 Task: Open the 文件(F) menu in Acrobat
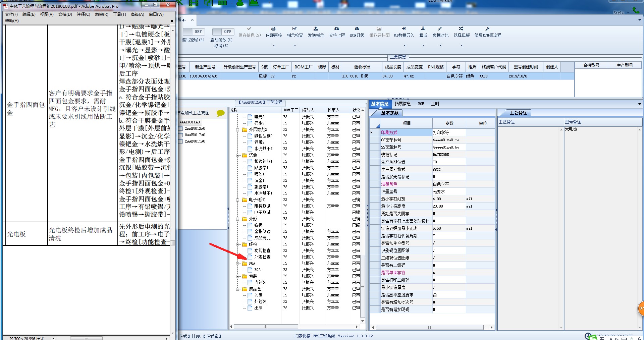click(x=11, y=14)
